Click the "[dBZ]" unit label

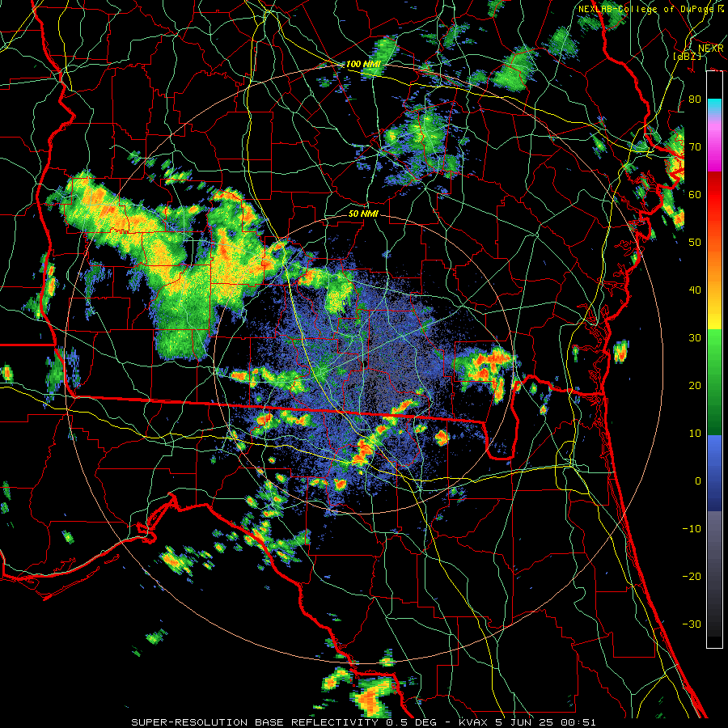pos(687,56)
